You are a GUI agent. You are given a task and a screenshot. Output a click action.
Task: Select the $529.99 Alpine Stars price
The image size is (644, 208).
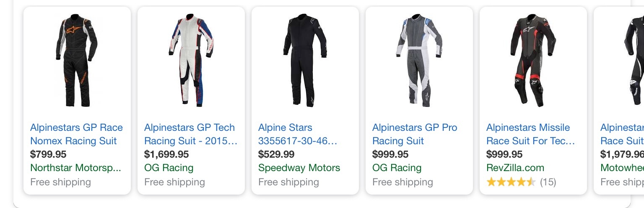click(x=276, y=154)
